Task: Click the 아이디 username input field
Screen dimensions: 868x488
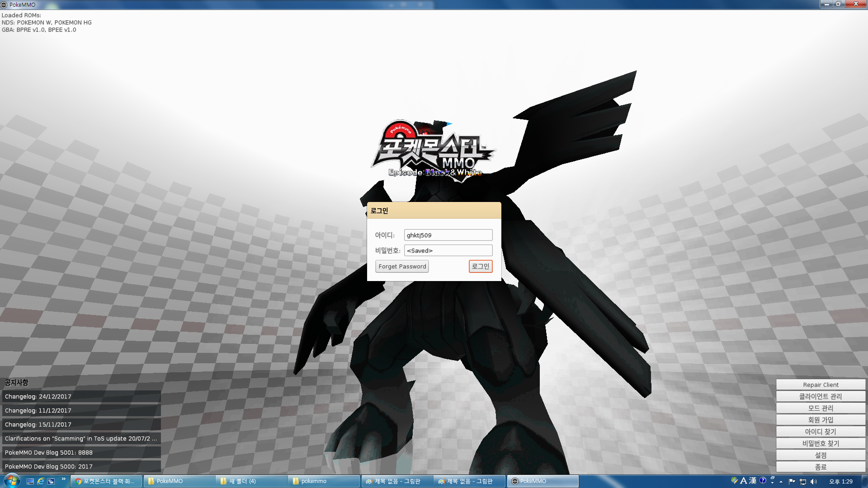Action: (448, 235)
